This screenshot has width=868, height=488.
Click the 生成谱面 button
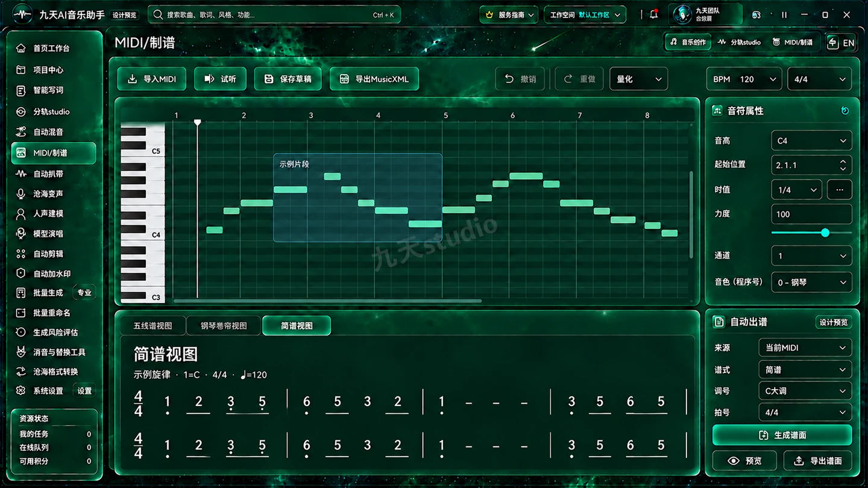[782, 435]
